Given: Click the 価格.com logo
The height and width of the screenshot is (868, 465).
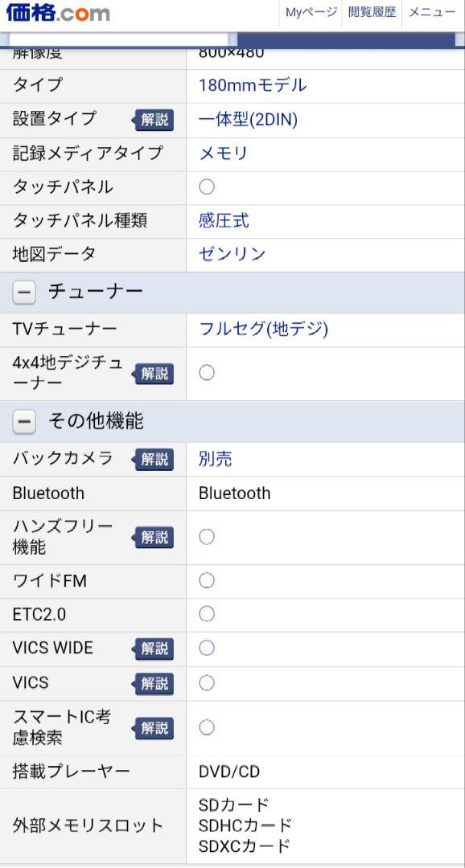Looking at the screenshot, I should coord(58,13).
